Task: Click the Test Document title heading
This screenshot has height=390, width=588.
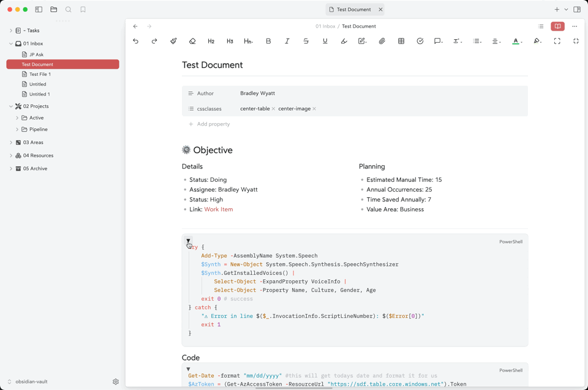Action: coord(213,65)
